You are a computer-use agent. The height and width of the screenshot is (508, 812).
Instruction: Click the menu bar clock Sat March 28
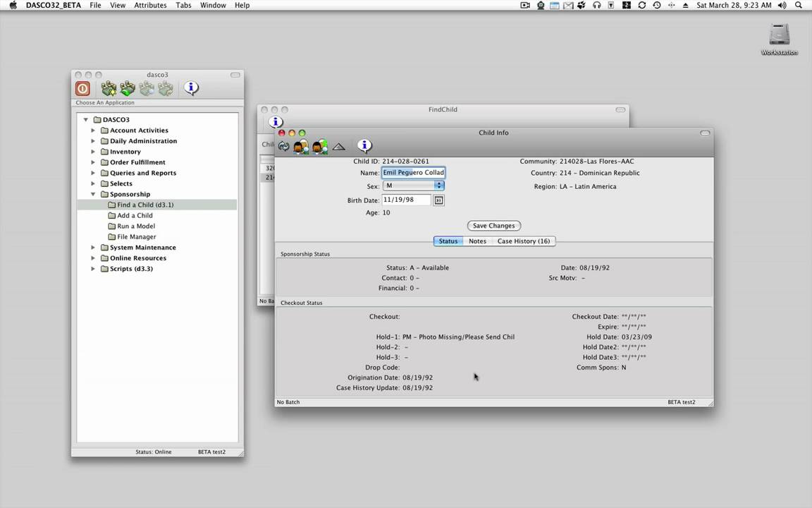point(734,5)
